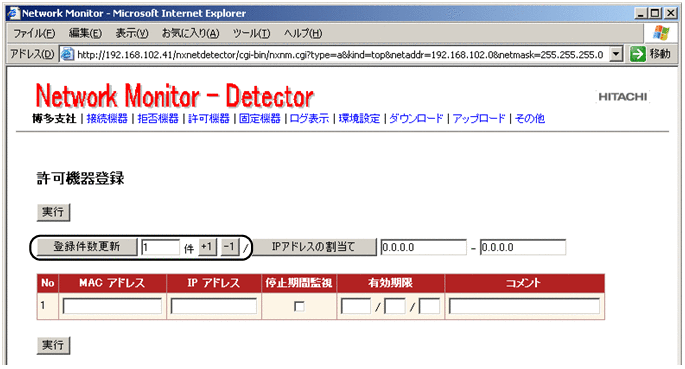Click the 停止期間監視 column header

click(x=299, y=283)
